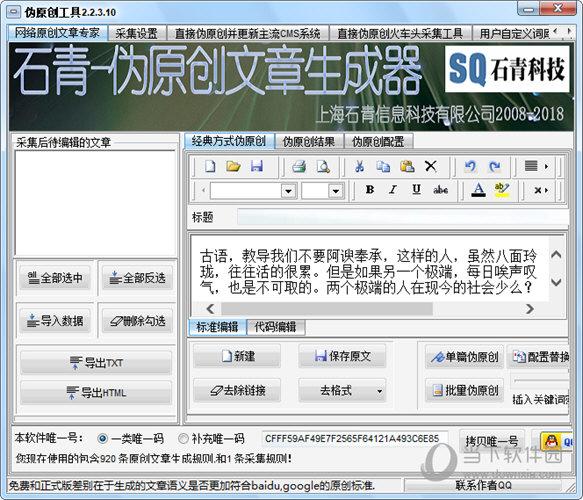Toggle Bold formatting
This screenshot has height=500, width=583.
370,190
